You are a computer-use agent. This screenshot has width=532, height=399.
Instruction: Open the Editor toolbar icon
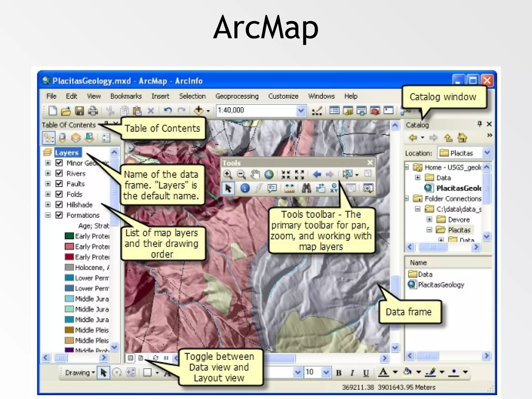[x=317, y=111]
